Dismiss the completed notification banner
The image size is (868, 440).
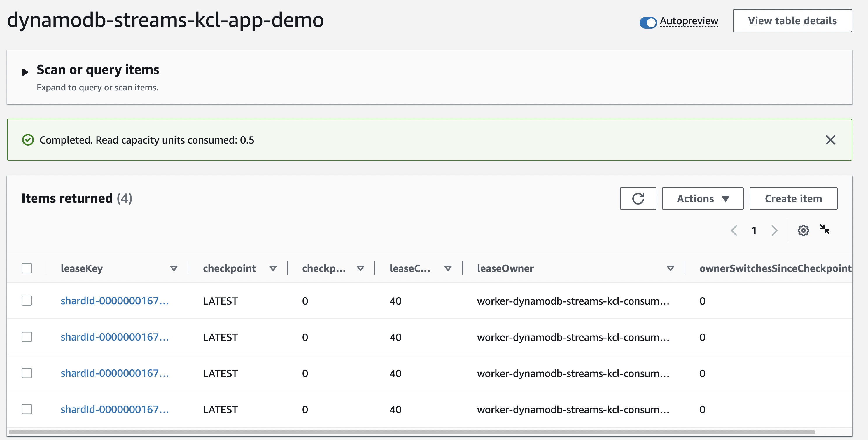tap(830, 140)
